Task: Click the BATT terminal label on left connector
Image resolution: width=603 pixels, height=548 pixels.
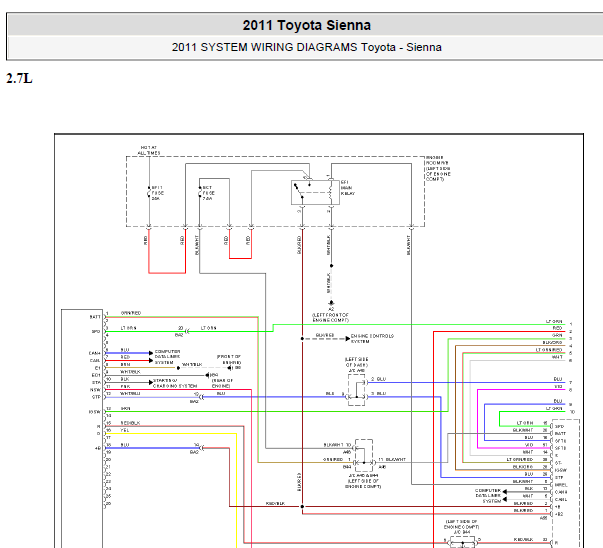Action: point(95,317)
